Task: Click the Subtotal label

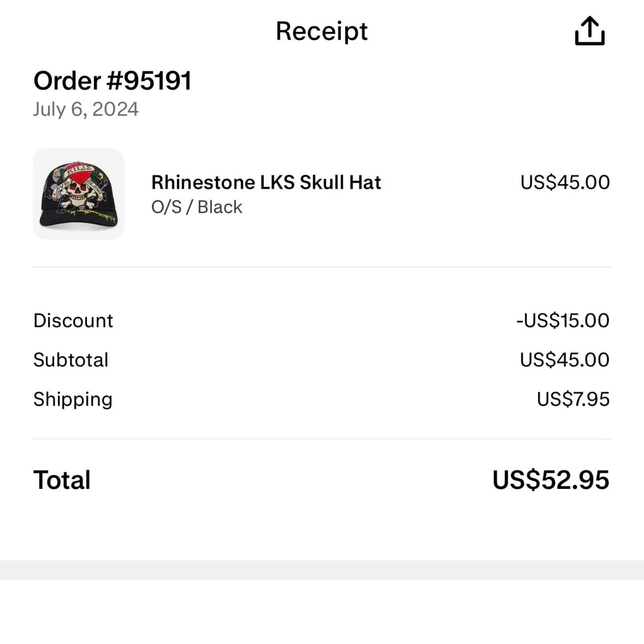Action: pos(71,359)
